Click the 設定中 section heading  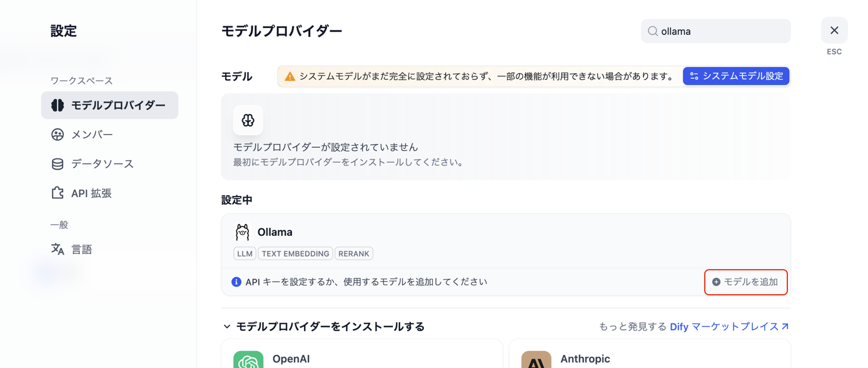[x=237, y=200]
